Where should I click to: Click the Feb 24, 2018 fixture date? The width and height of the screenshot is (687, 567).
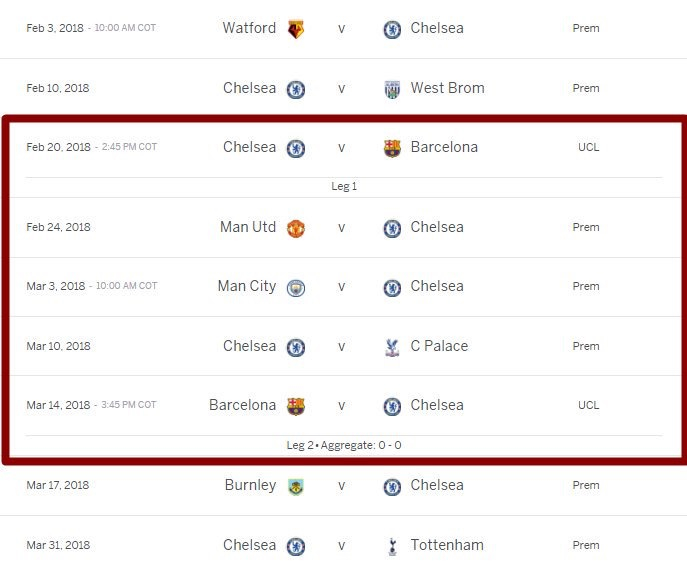58,227
